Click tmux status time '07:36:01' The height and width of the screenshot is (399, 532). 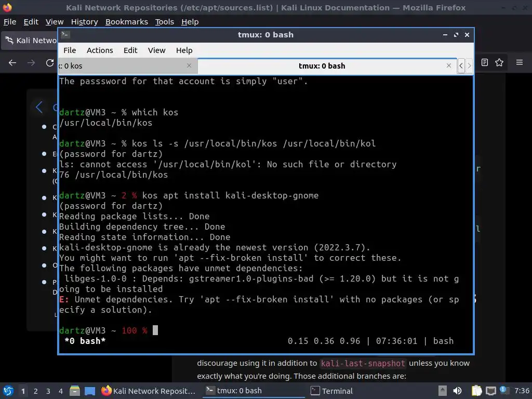[x=396, y=341]
